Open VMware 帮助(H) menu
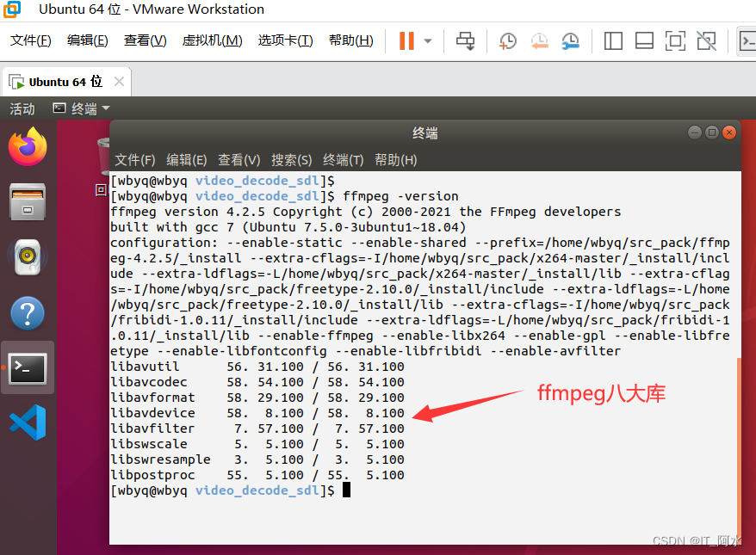This screenshot has width=756, height=555. (351, 40)
